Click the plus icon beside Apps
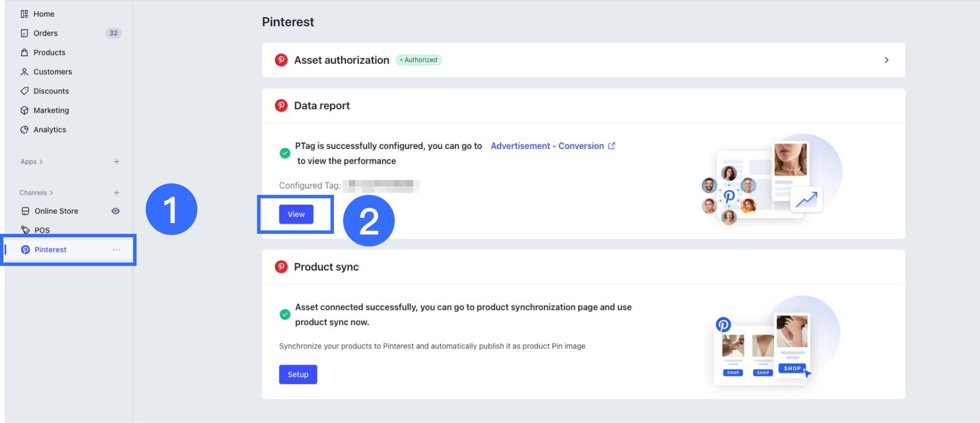Viewport: 980px width, 423px height. [116, 162]
